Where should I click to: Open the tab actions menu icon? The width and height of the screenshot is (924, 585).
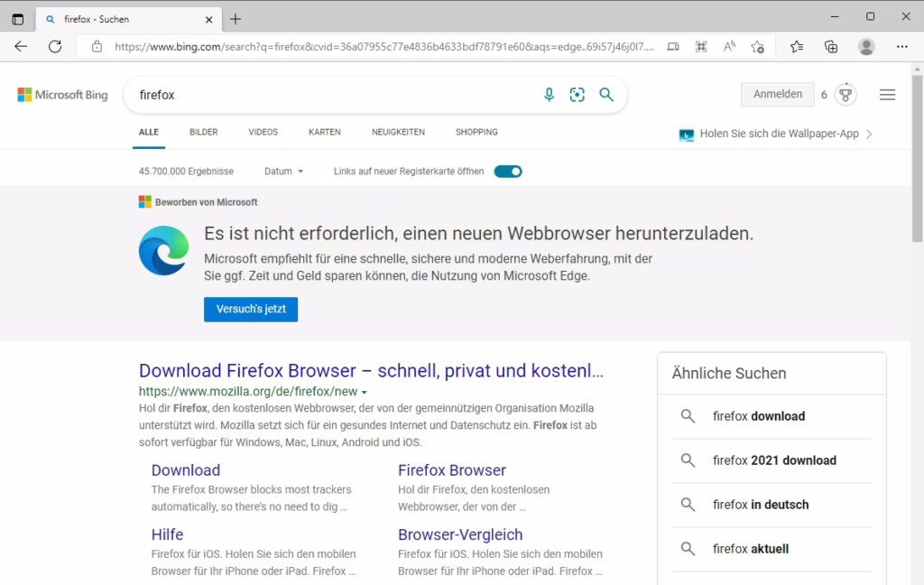click(18, 20)
